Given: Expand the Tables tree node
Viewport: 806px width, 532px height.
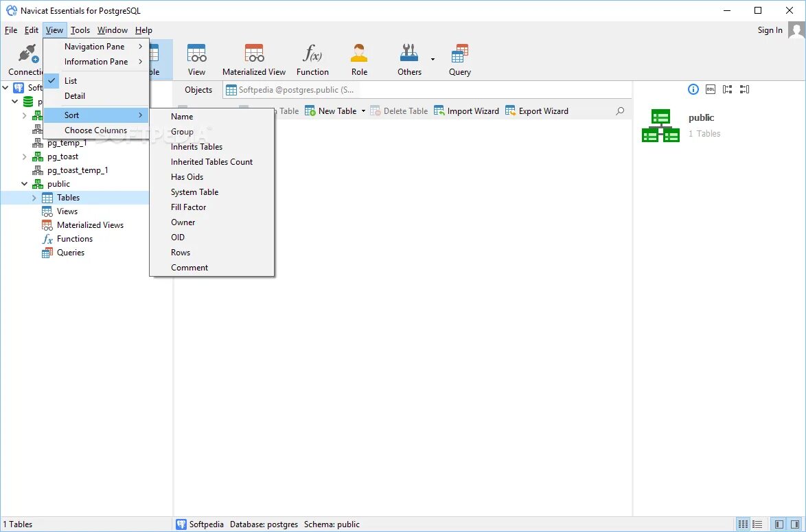Looking at the screenshot, I should (x=34, y=198).
